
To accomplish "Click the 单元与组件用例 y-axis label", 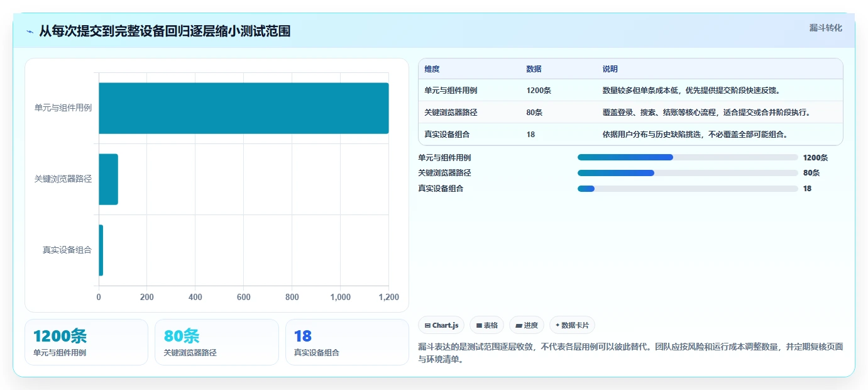I will 63,108.
